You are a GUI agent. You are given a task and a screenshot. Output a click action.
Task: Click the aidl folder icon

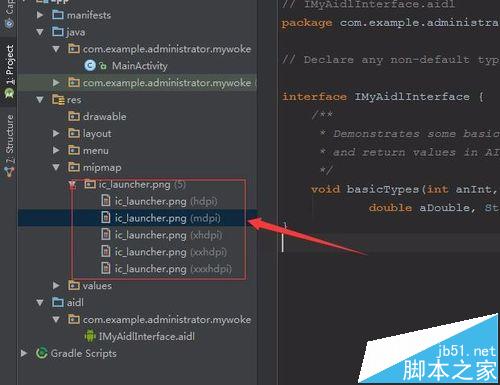58,302
